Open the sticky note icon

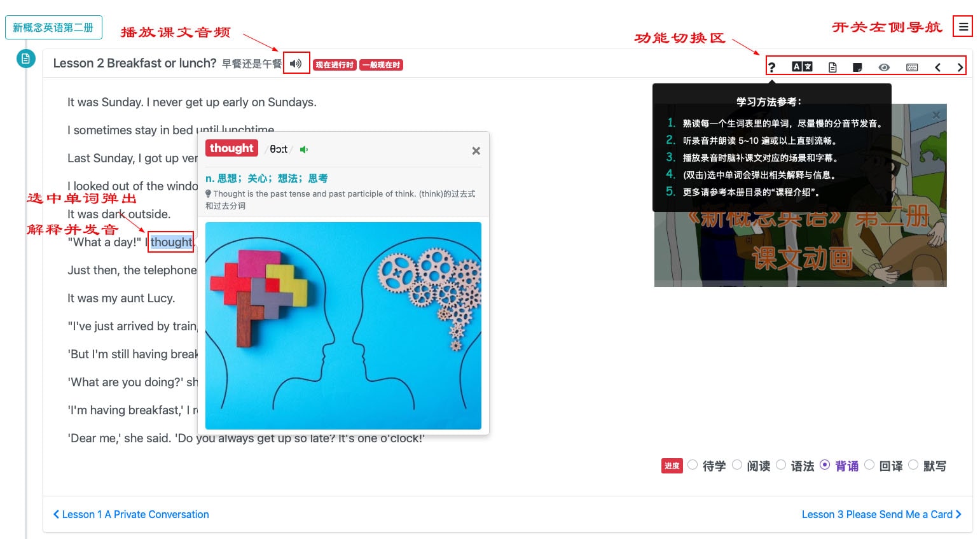click(857, 67)
